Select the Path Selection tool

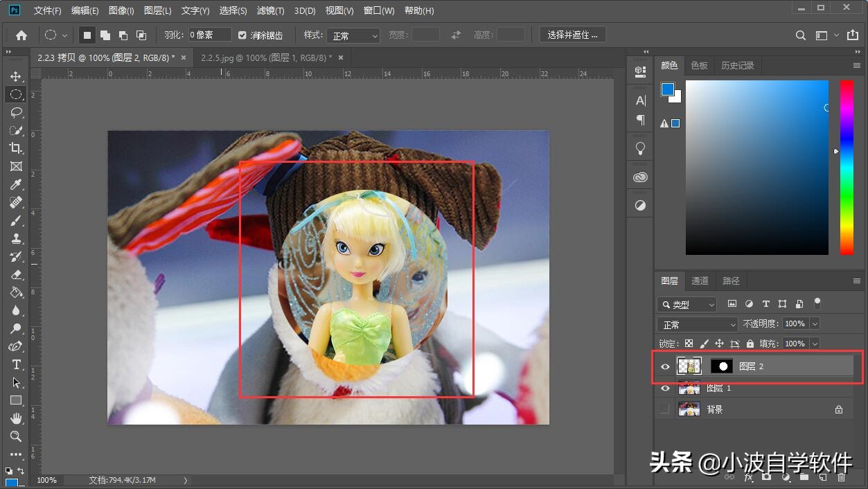tap(16, 382)
